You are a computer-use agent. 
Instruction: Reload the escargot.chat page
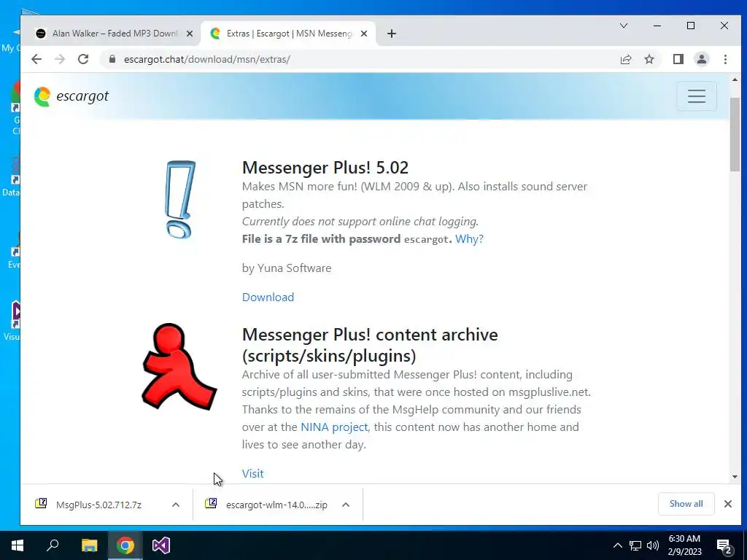(83, 59)
